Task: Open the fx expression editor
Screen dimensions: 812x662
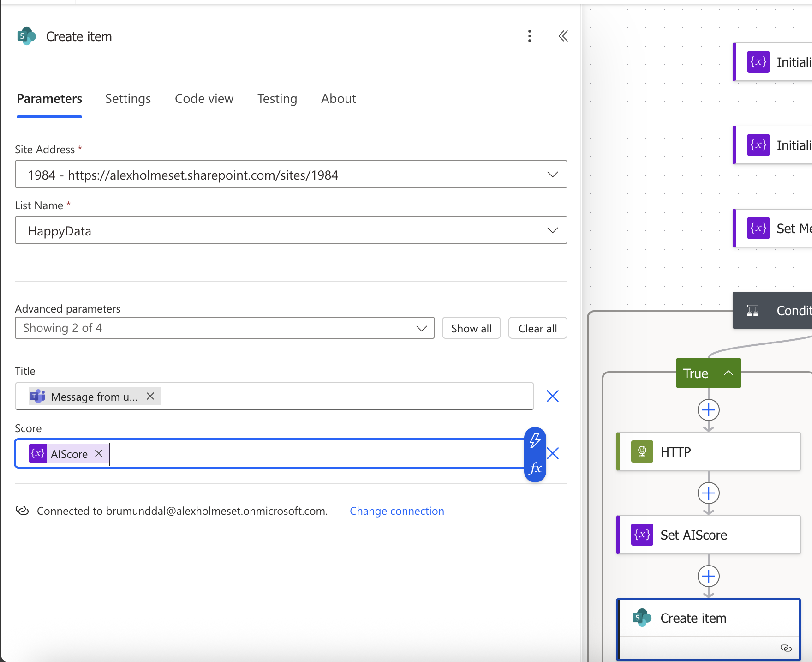Action: click(535, 468)
